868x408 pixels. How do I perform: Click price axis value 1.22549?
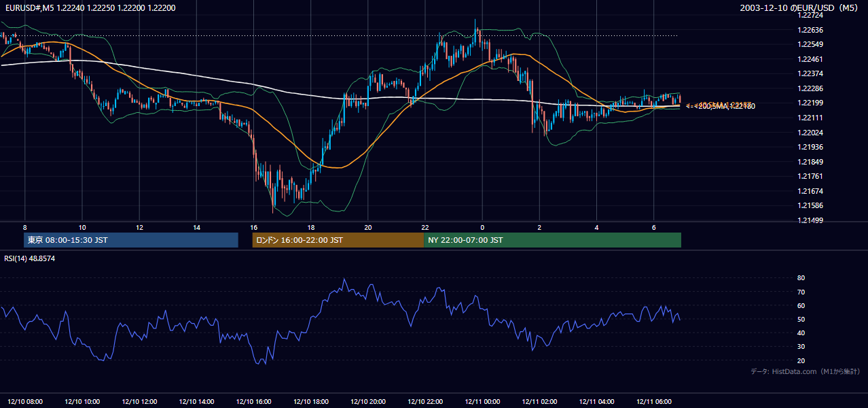[x=812, y=45]
